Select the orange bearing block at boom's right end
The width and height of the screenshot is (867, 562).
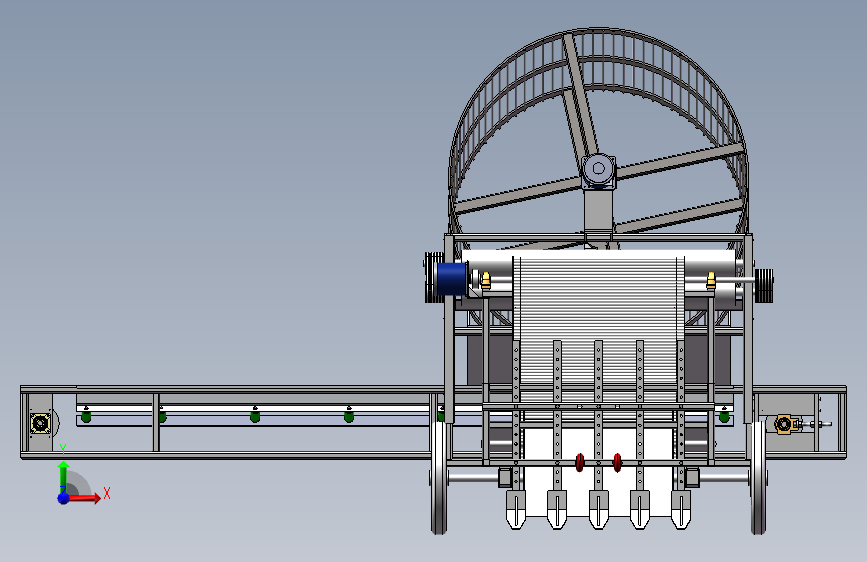pyautogui.click(x=787, y=424)
